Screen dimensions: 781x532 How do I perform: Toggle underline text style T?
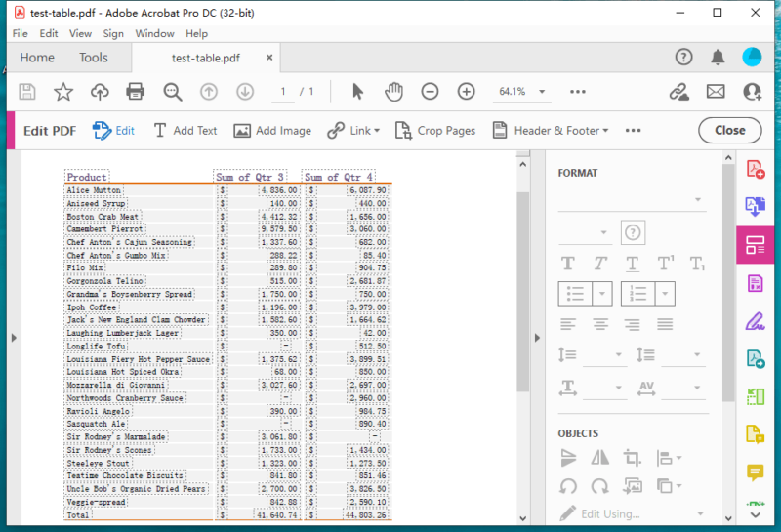click(x=632, y=264)
